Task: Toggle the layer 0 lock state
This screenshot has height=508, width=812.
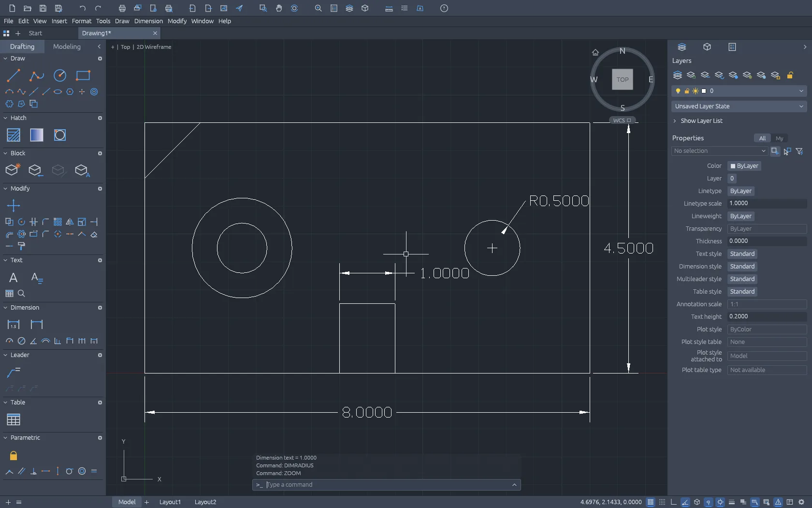Action: (687, 91)
